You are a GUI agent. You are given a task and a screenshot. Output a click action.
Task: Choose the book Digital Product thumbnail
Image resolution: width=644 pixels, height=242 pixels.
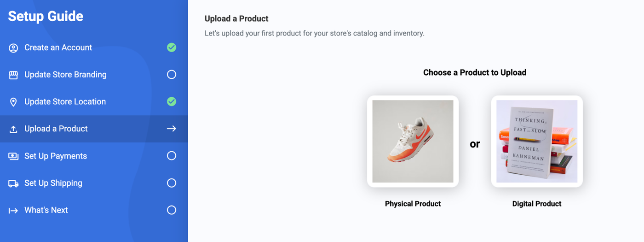(x=537, y=141)
